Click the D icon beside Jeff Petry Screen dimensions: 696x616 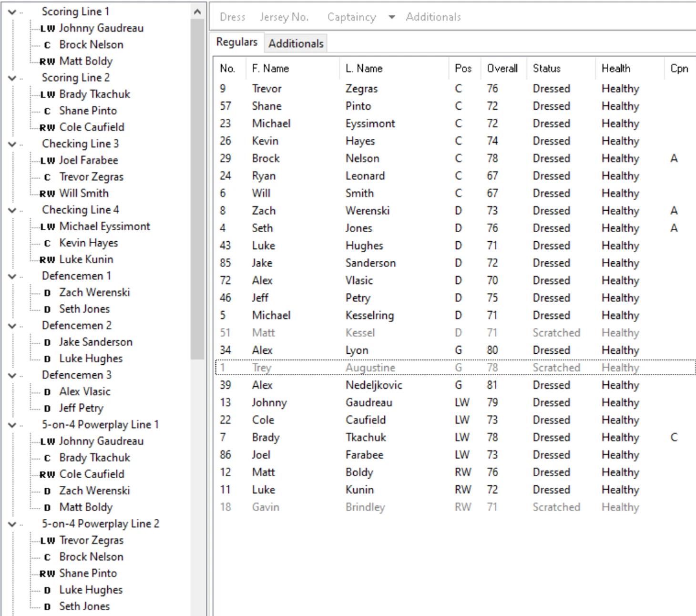tap(47, 409)
